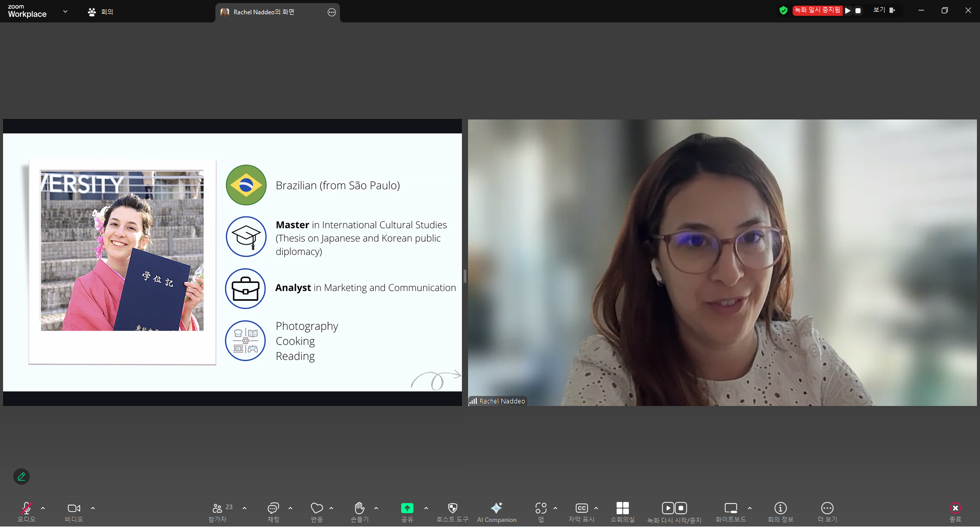Open host tools shield icon

coord(452,509)
